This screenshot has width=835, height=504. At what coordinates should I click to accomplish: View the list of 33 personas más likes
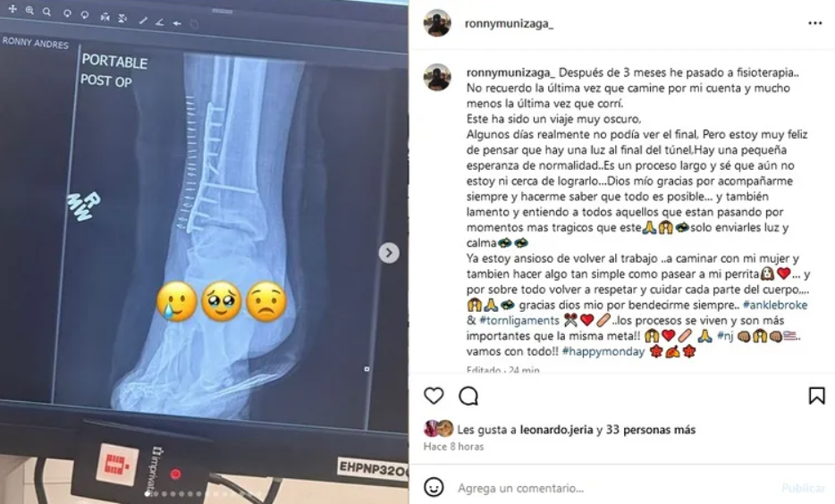pyautogui.click(x=651, y=430)
